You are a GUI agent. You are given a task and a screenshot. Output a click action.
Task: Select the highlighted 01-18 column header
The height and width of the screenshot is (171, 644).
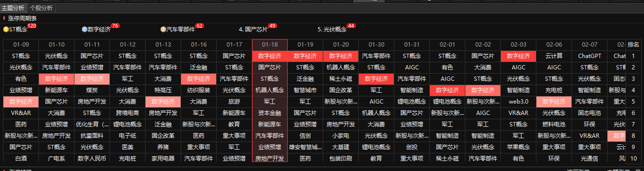270,45
